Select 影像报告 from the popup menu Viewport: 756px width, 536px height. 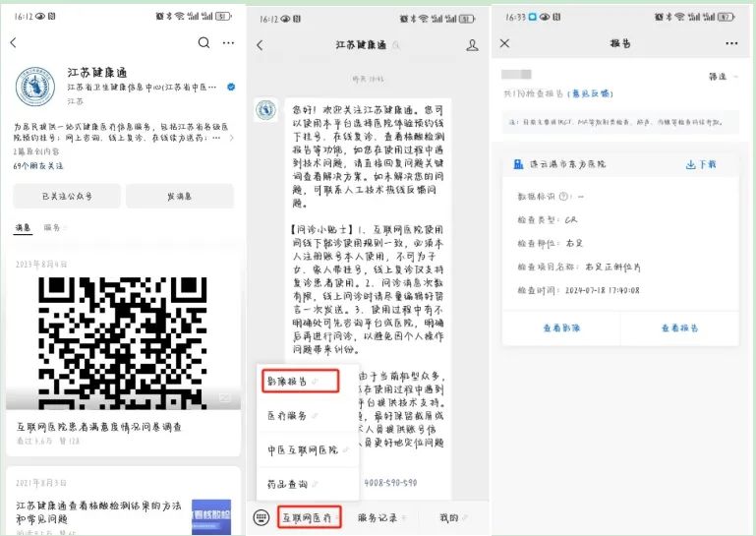click(x=301, y=382)
